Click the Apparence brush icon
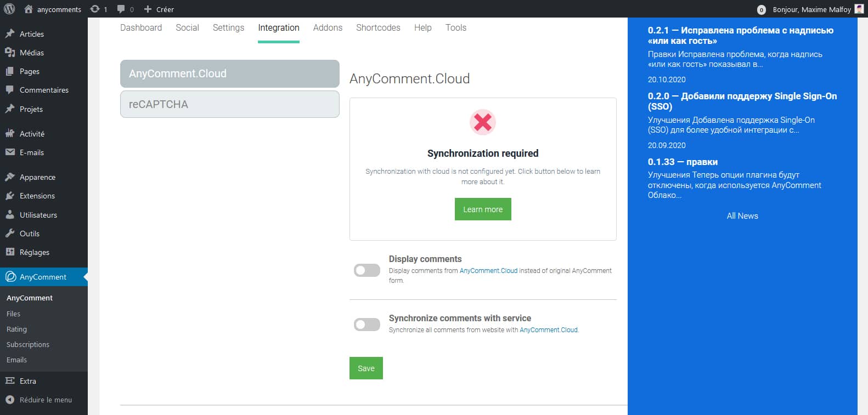868x415 pixels. pos(10,177)
